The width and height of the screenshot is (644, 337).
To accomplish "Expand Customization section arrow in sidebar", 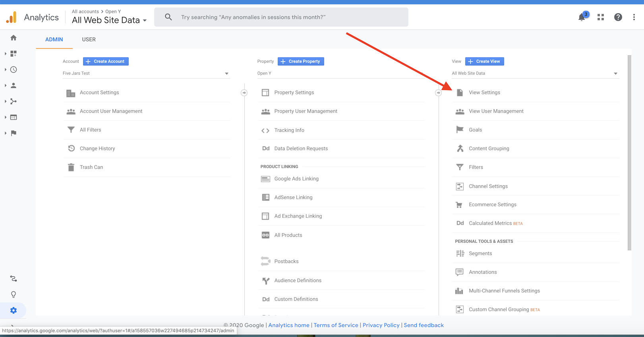I will (6, 54).
